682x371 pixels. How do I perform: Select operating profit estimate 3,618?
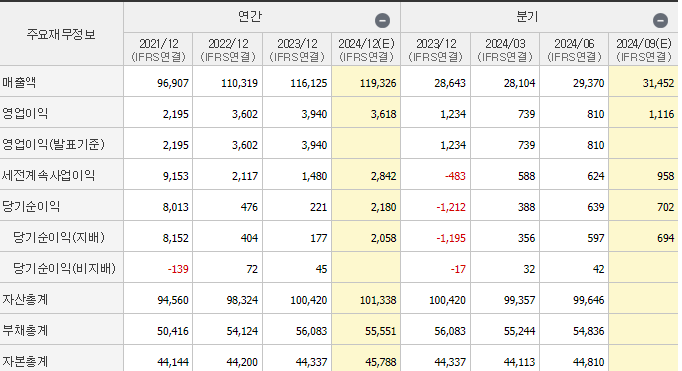[x=384, y=114]
